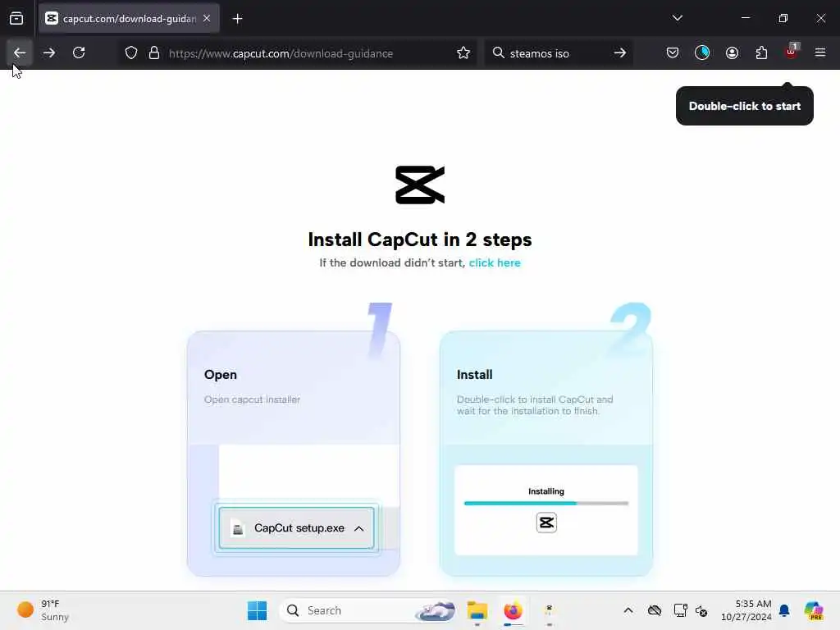840x630 pixels.
Task: Open Firefox View in tab bar
Action: (16, 19)
